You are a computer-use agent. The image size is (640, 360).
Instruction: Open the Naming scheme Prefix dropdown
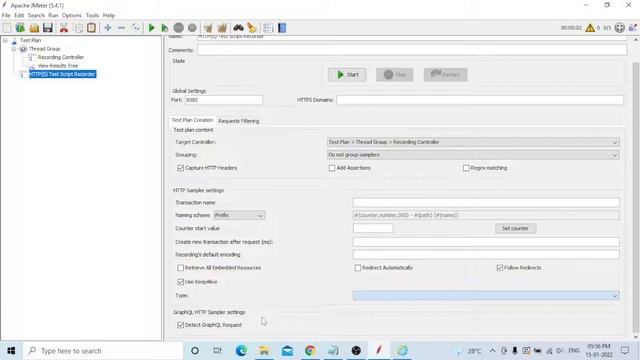click(239, 215)
